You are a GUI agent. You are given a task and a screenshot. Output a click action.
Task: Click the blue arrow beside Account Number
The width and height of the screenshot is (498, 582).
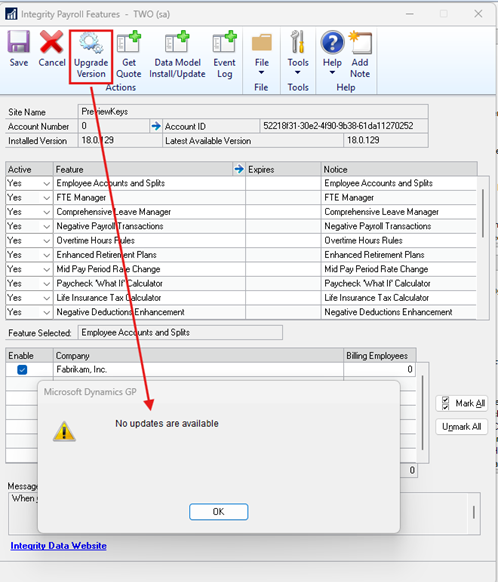156,126
